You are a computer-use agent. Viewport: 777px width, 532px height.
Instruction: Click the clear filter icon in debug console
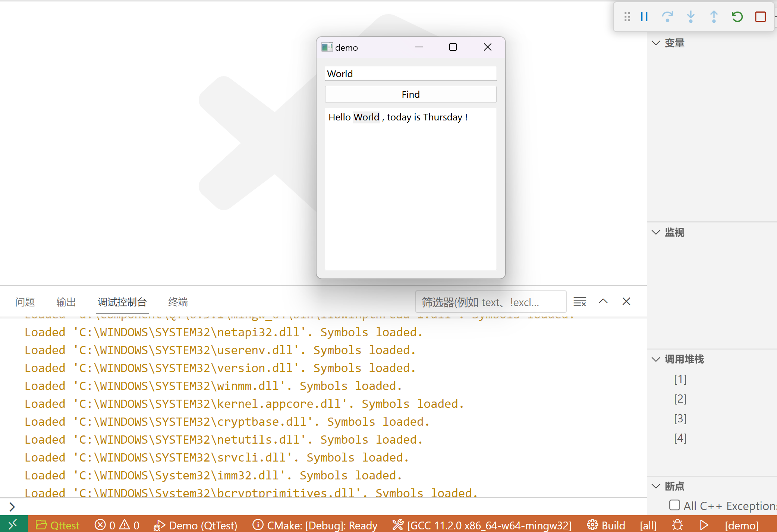click(x=579, y=301)
